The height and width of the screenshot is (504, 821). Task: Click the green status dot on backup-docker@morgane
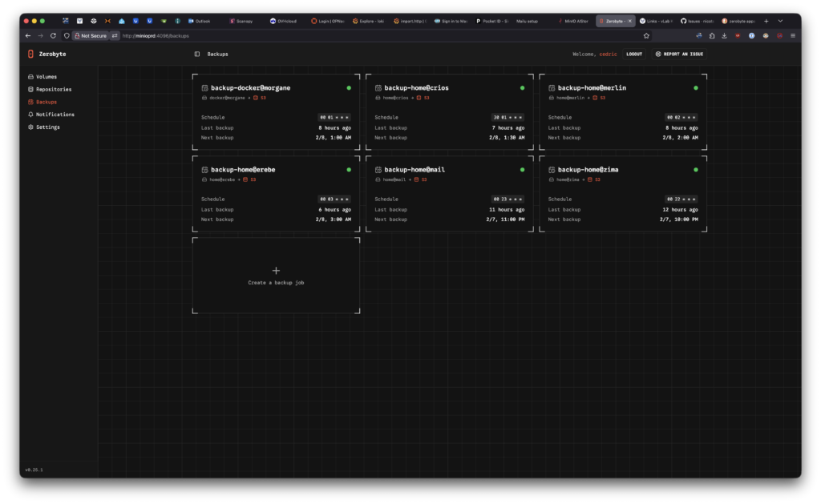pos(349,88)
